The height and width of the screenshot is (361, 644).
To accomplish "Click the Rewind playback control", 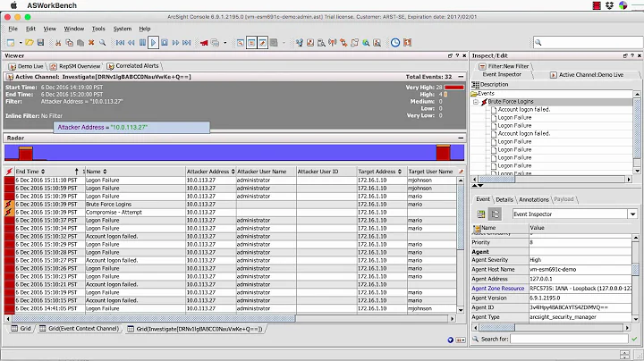I will (x=131, y=43).
